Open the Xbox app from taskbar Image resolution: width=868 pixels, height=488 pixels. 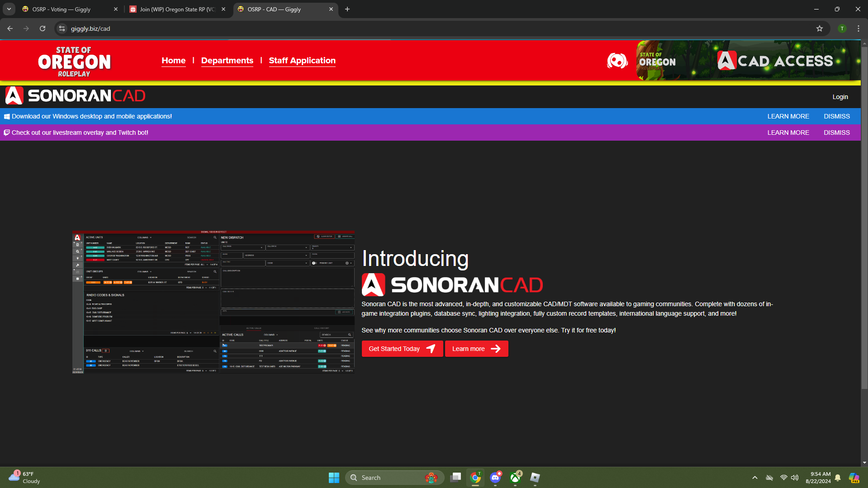tap(515, 478)
